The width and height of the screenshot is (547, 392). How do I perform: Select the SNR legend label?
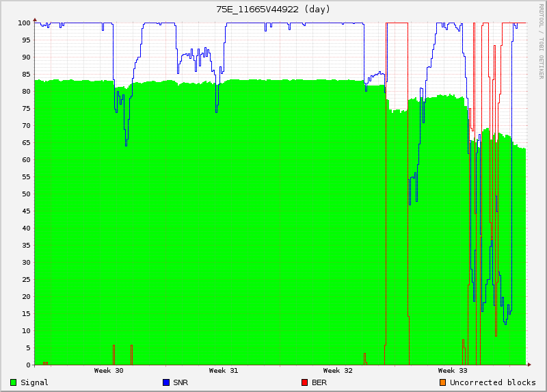(181, 382)
